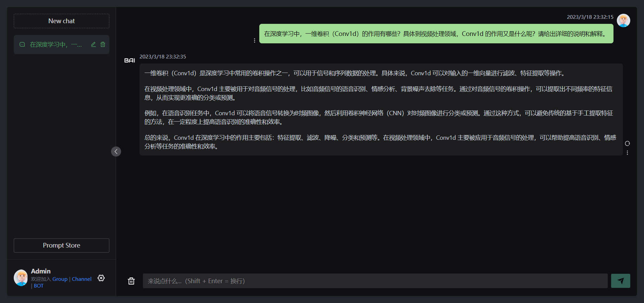This screenshot has width=644, height=303.
Task: Clear the chat using the trash icon beside input
Action: pos(131,281)
